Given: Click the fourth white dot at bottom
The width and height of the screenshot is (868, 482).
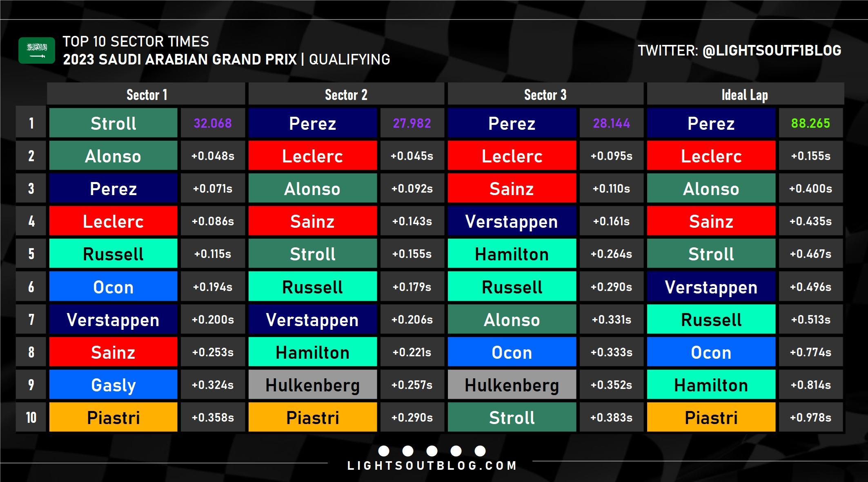Looking at the screenshot, I should click(456, 451).
